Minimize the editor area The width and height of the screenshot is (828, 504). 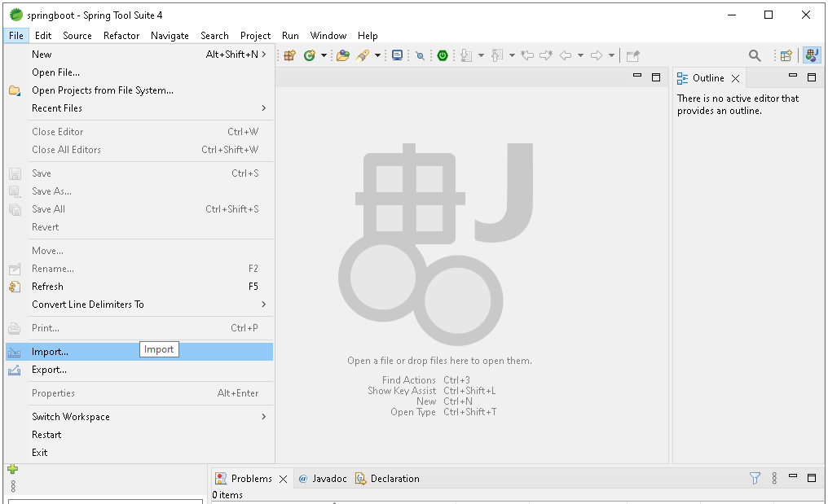[x=637, y=77]
